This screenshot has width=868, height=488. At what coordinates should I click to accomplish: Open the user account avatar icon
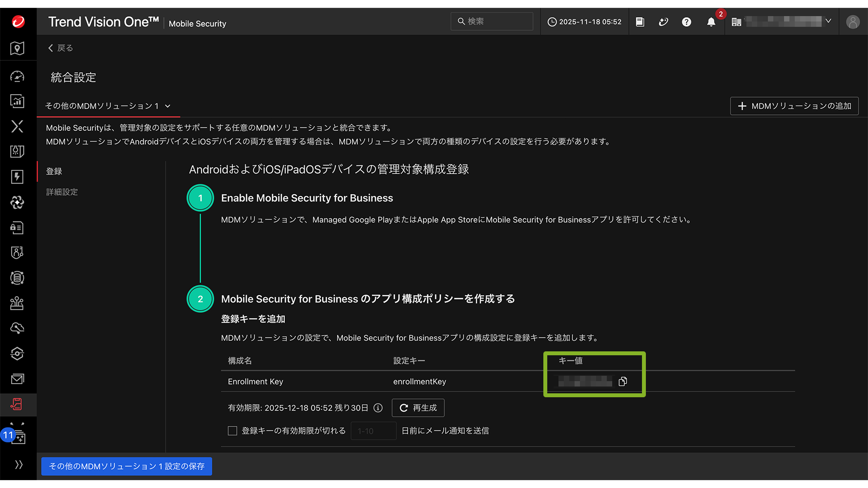852,22
